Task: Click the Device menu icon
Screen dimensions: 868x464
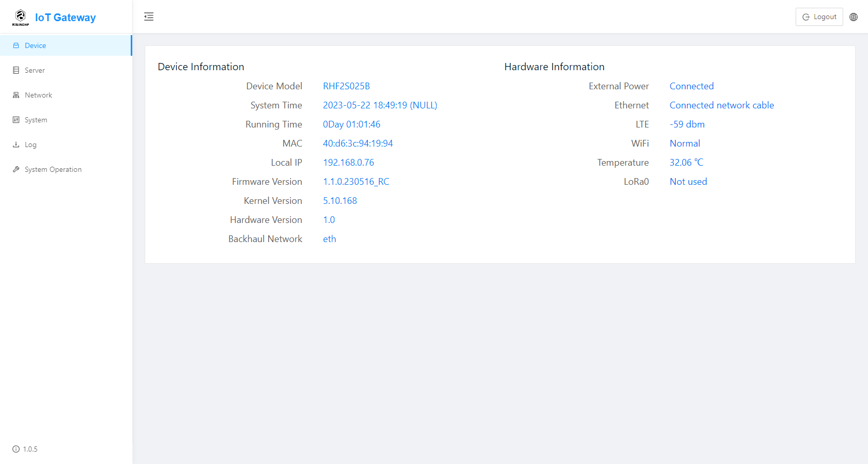Action: pos(16,45)
